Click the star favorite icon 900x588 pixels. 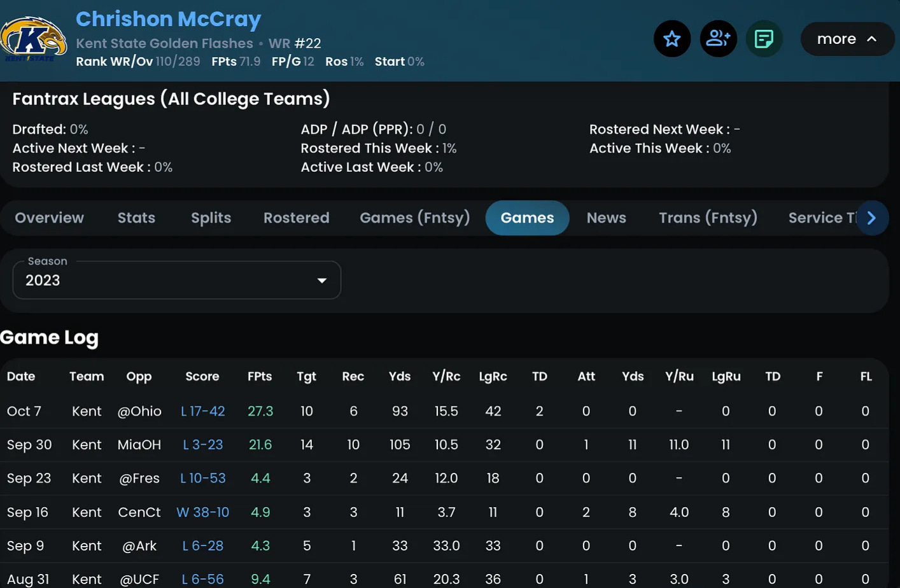(672, 39)
